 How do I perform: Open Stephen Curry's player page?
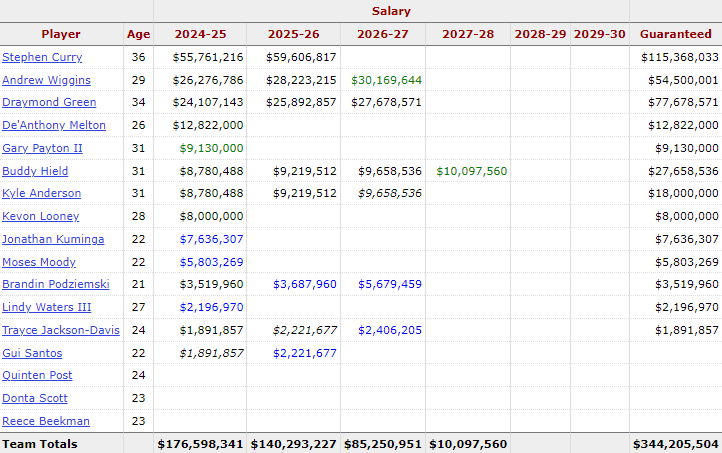pyautogui.click(x=42, y=57)
